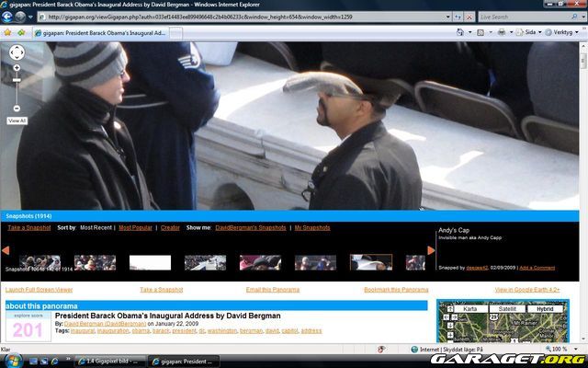Click the pan navigation control
588x368 pixels.
coord(17,53)
